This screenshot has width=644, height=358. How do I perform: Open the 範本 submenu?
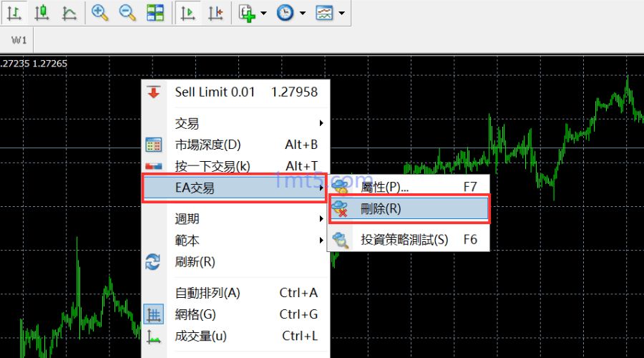tap(235, 240)
